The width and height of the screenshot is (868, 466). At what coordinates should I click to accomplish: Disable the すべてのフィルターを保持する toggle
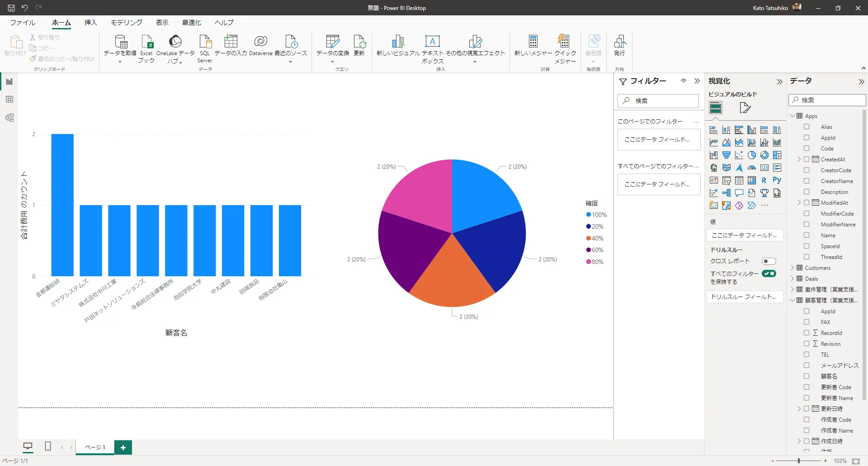[769, 273]
